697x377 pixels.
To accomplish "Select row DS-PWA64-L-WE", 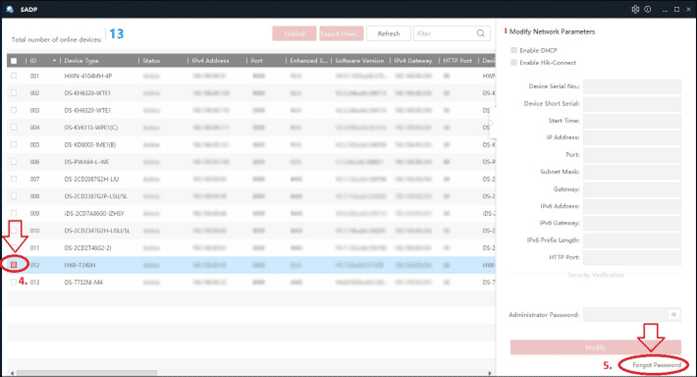I will [x=251, y=162].
